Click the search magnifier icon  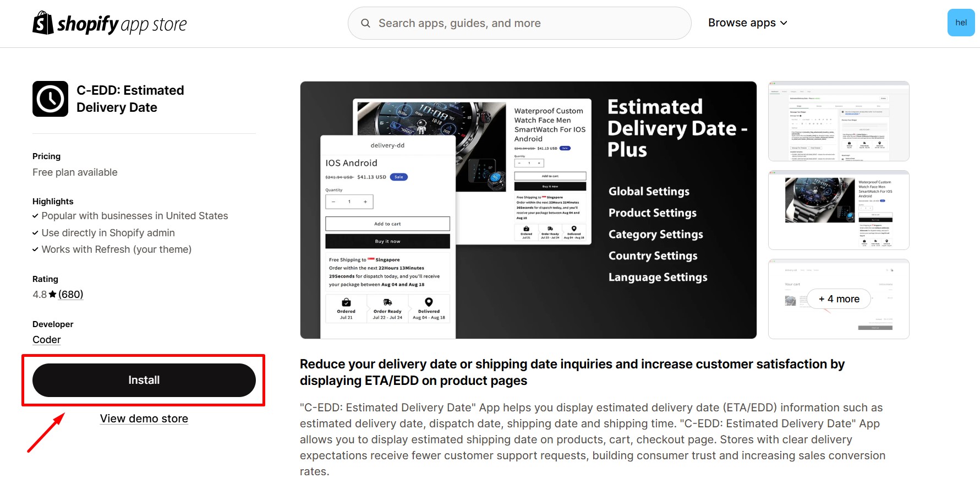tap(365, 23)
